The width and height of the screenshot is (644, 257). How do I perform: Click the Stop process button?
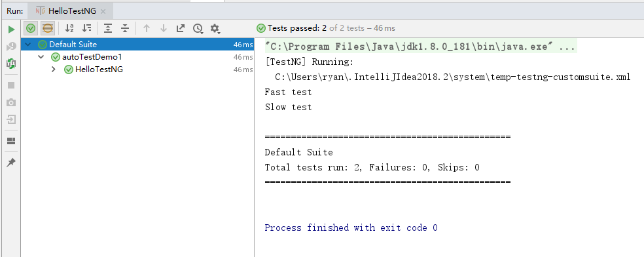[12, 85]
